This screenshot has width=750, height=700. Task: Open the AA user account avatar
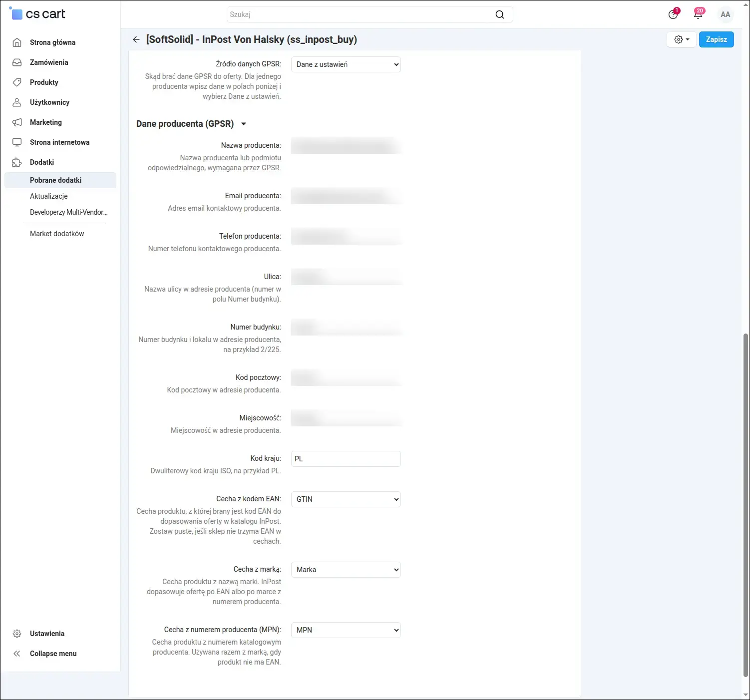pyautogui.click(x=725, y=14)
